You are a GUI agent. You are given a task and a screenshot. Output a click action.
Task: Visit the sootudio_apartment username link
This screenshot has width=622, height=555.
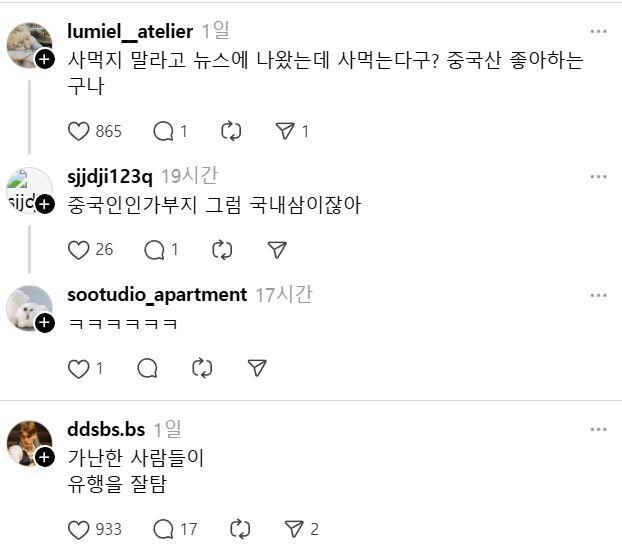click(156, 295)
